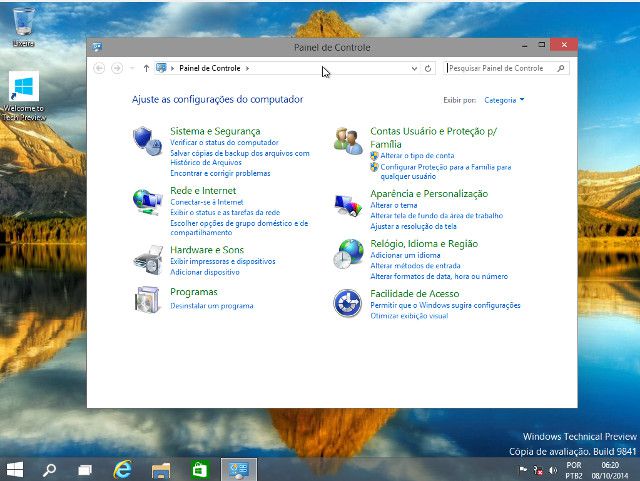Viewport: 640px width, 481px height.
Task: Click Verificar o status do computador
Action: click(x=224, y=143)
